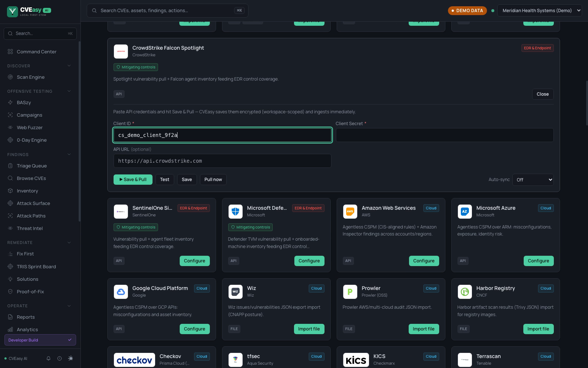Configure Amazon Web Services integration
Screen dimensions: 588x368
424,261
